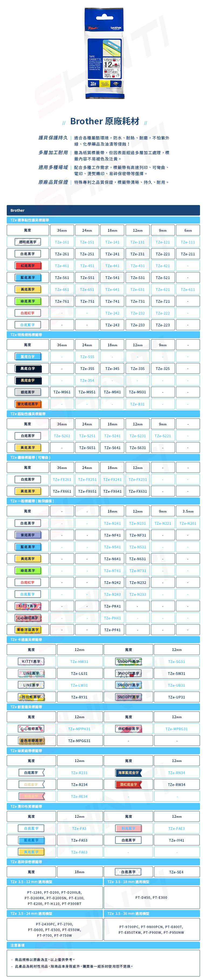Click the 'TZe-231' cell

(x=138, y=254)
